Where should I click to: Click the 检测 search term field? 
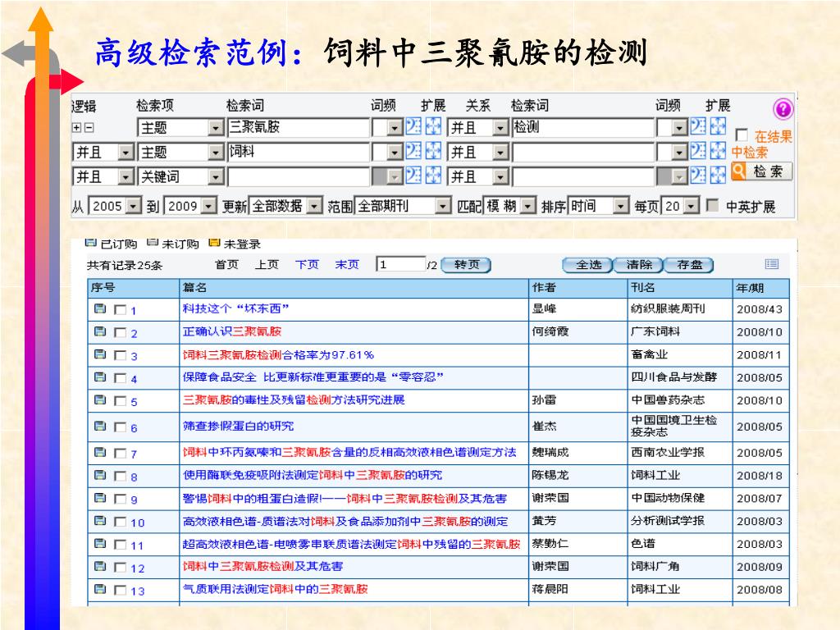coord(583,127)
